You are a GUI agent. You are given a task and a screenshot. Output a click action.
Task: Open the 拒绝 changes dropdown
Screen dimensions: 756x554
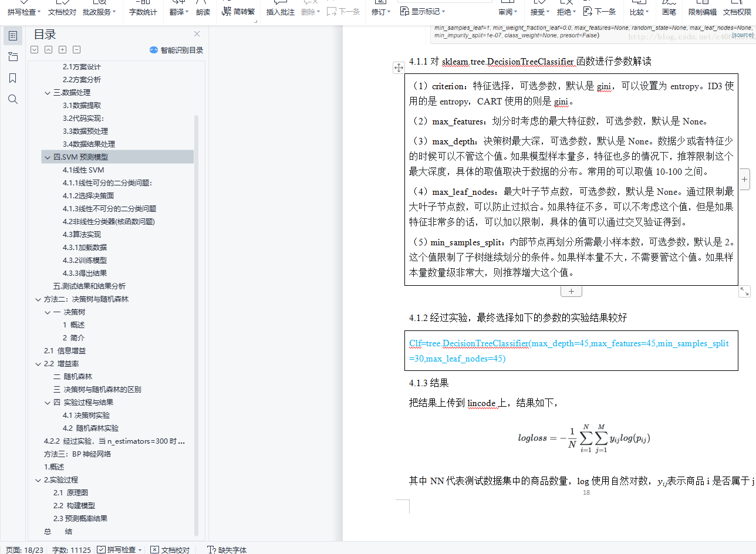pos(566,12)
